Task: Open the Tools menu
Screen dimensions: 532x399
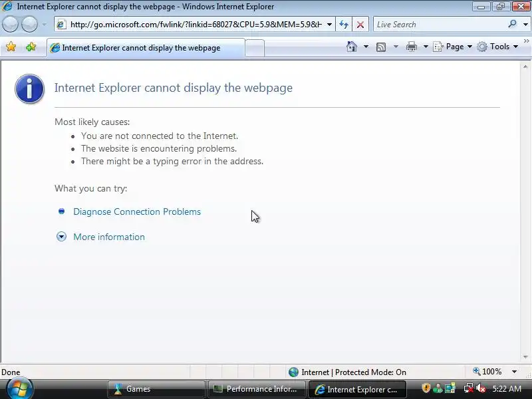Action: pyautogui.click(x=497, y=47)
